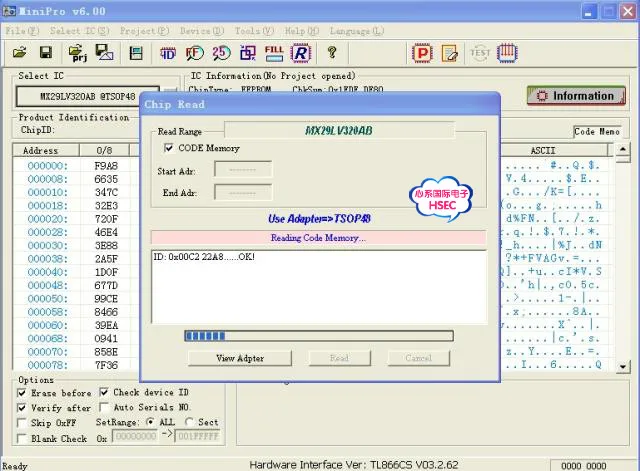
Task: Open the Device menu
Action: [202, 31]
